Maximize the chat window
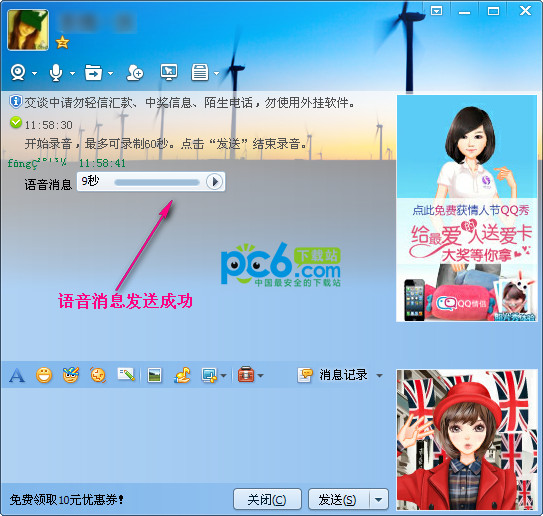This screenshot has width=543, height=516. [x=493, y=11]
